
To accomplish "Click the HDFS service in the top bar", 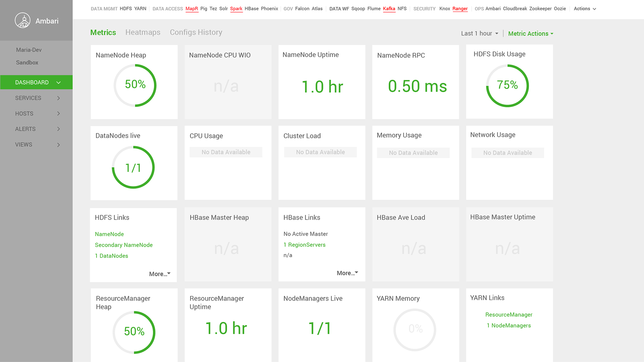I will [126, 9].
